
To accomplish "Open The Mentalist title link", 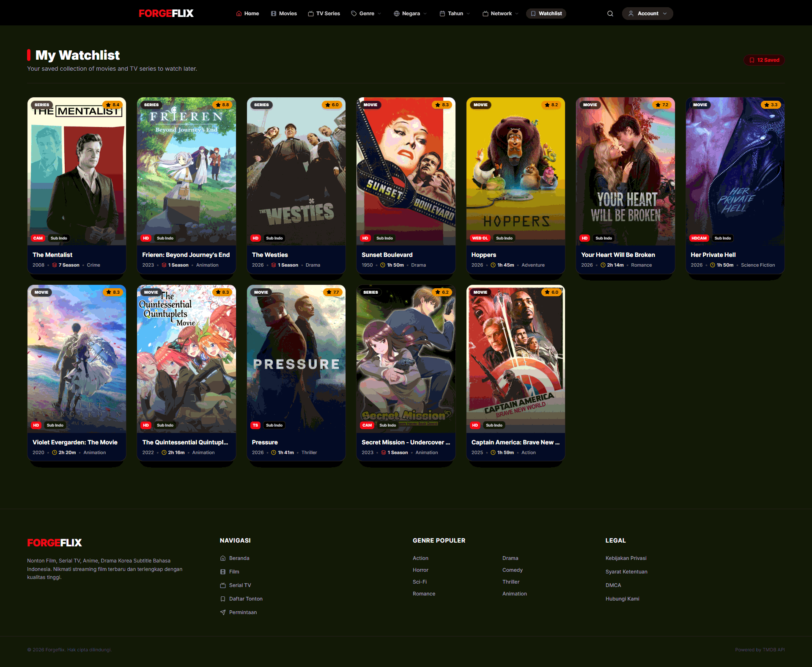I will pos(52,255).
